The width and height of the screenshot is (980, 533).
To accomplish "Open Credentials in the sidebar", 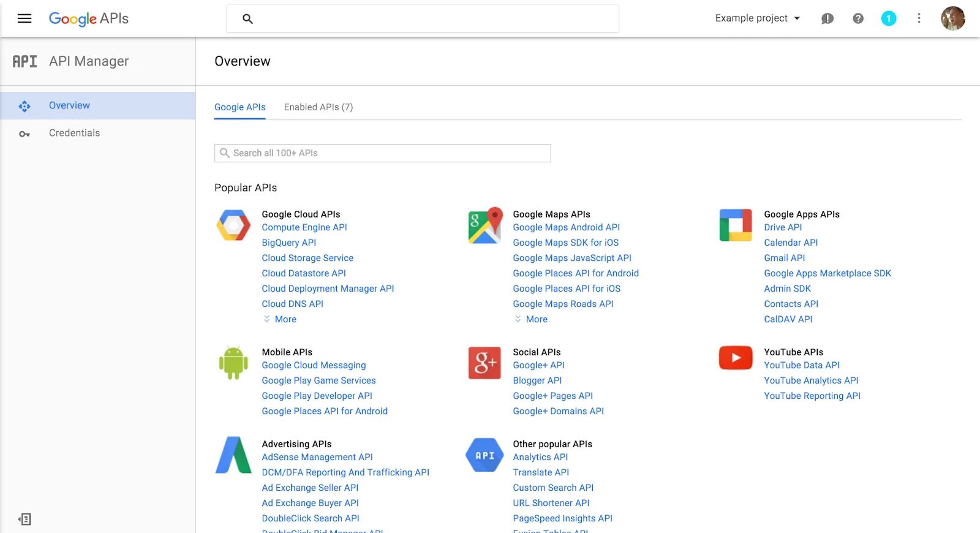I will pos(74,133).
